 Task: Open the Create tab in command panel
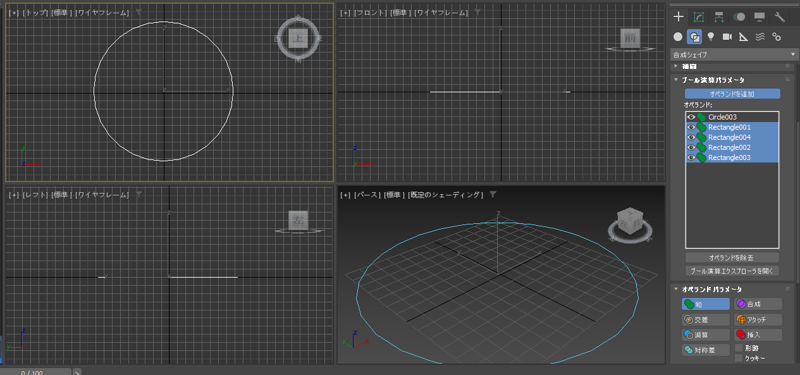678,17
